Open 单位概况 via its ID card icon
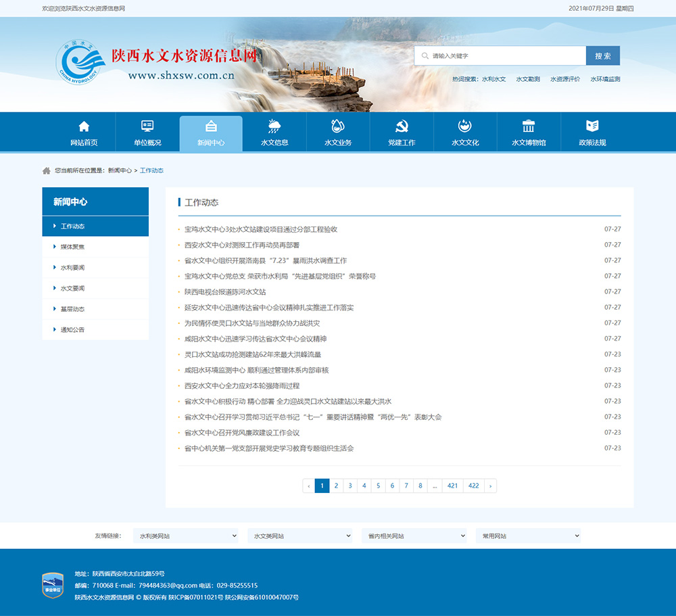Screen dimensions: 676x616 point(147,126)
